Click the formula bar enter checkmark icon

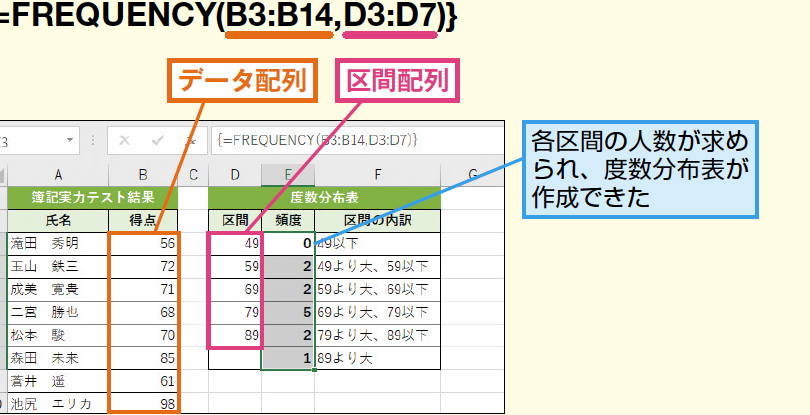click(x=158, y=141)
